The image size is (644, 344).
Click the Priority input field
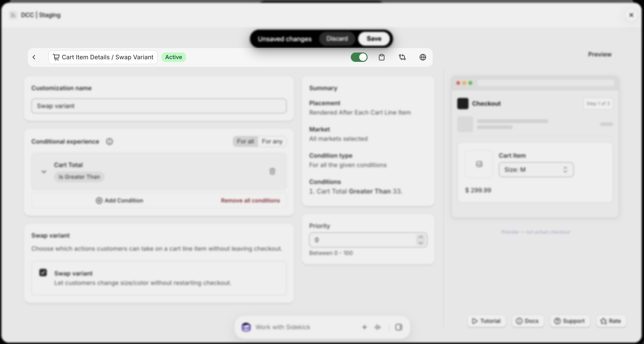[368, 240]
